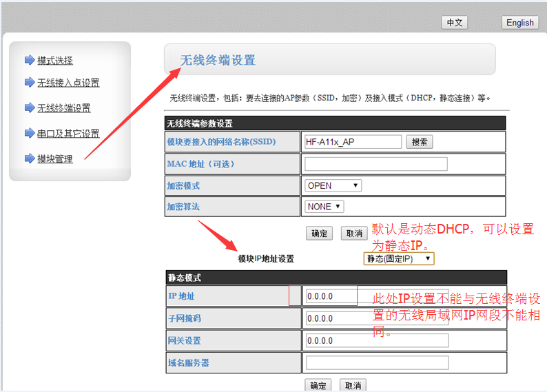Open the 无线接入点设置 page
The width and height of the screenshot is (547, 392).
click(68, 83)
